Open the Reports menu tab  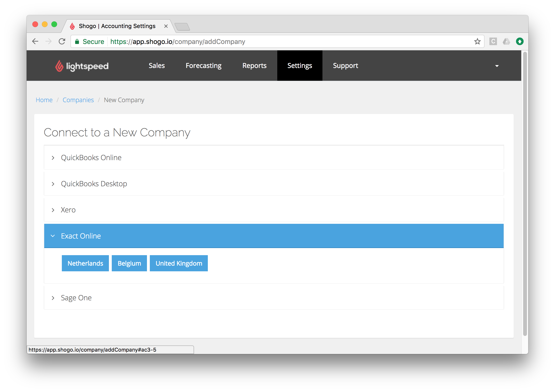(254, 65)
